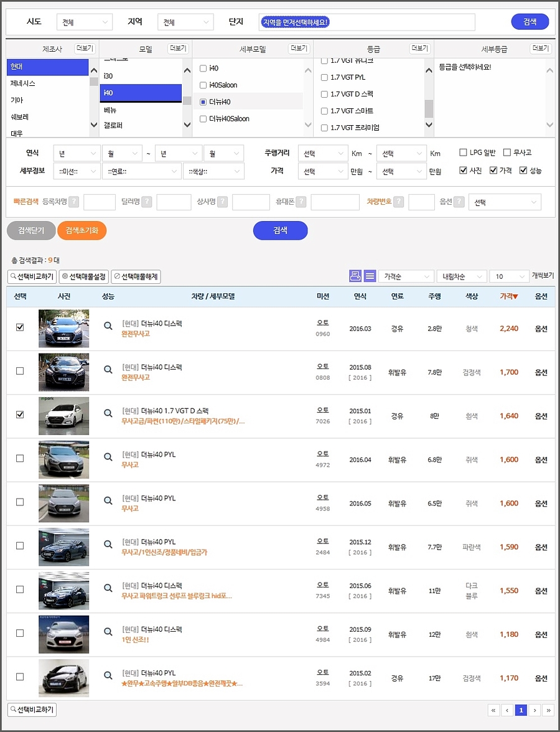The height and width of the screenshot is (732, 560).
Task: Go to first page of results
Action: click(x=493, y=710)
